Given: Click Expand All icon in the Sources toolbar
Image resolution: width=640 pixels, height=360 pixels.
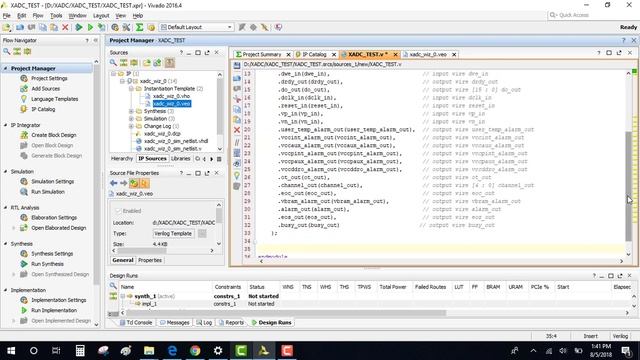Looking at the screenshot, I should (x=134, y=63).
